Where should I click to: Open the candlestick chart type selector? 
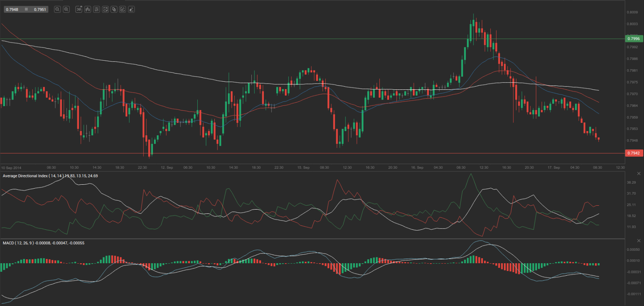pyautogui.click(x=88, y=9)
